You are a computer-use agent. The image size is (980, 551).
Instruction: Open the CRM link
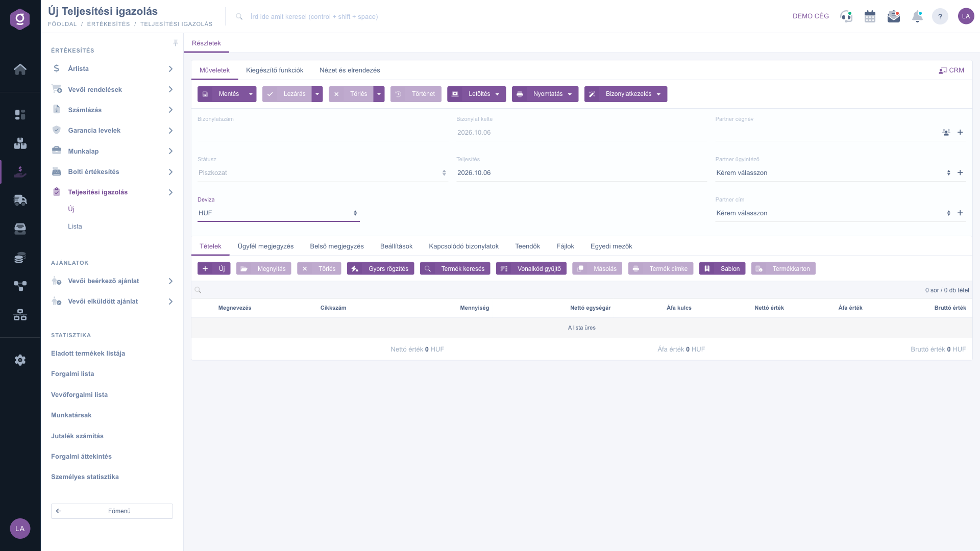coord(951,70)
